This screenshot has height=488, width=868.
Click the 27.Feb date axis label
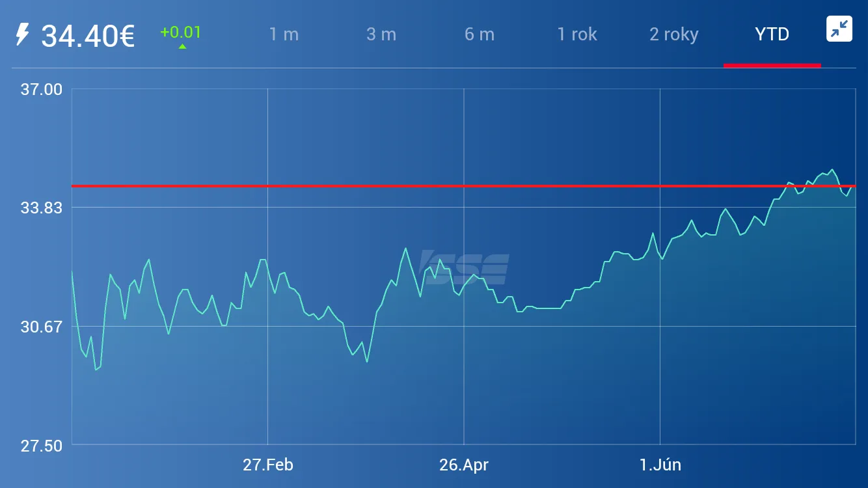pyautogui.click(x=268, y=465)
